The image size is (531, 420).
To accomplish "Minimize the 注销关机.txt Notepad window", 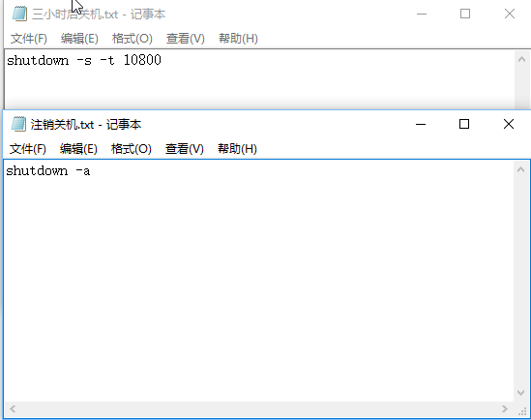I will 421,124.
